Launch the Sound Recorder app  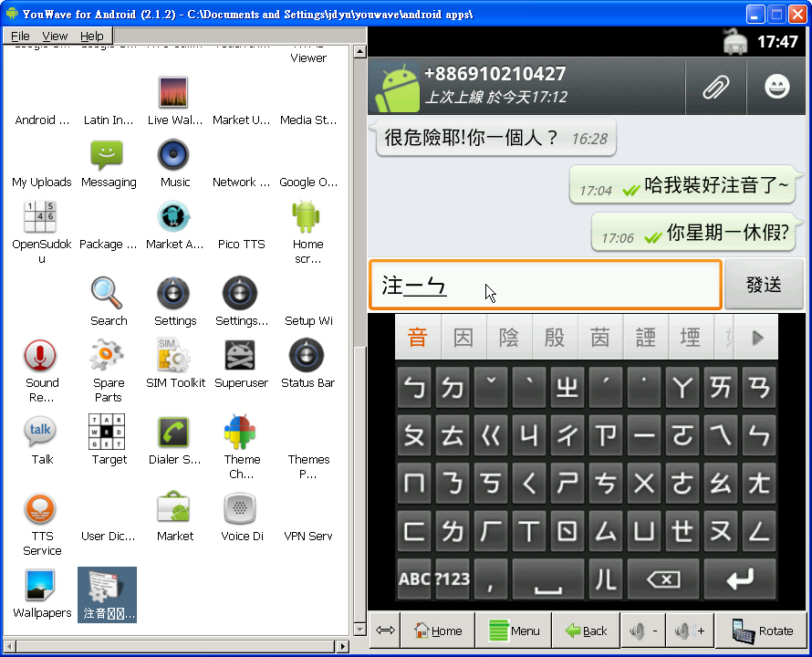click(40, 356)
